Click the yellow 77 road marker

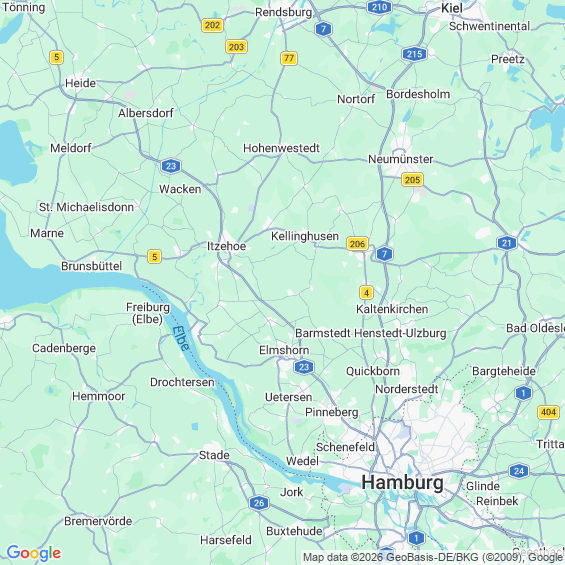coord(289,58)
